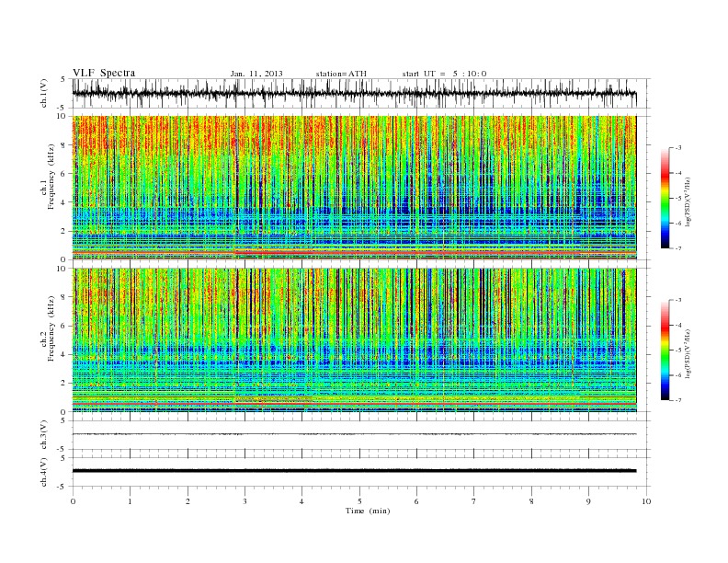This screenshot has width=728, height=563.
Task: Click the 'ch.4(V)' axis label
Action: click(43, 473)
